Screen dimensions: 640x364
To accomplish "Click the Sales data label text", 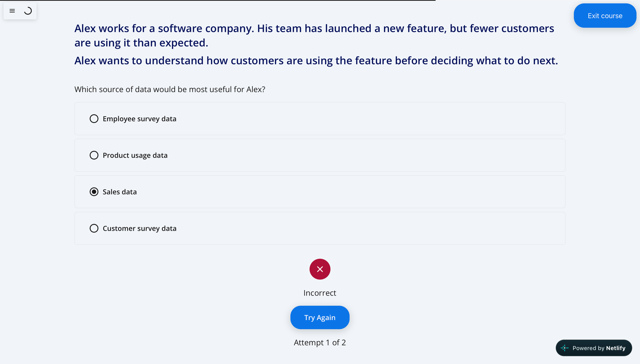I will pos(120,192).
